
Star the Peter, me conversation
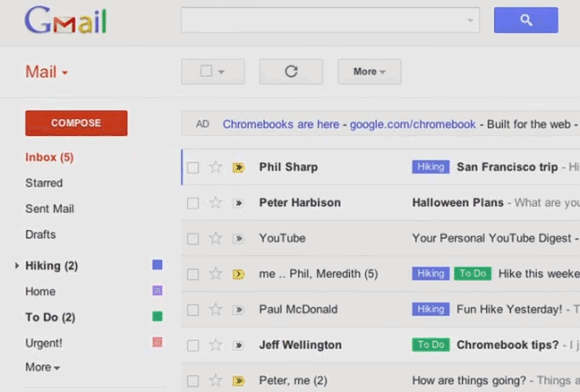pyautogui.click(x=215, y=381)
